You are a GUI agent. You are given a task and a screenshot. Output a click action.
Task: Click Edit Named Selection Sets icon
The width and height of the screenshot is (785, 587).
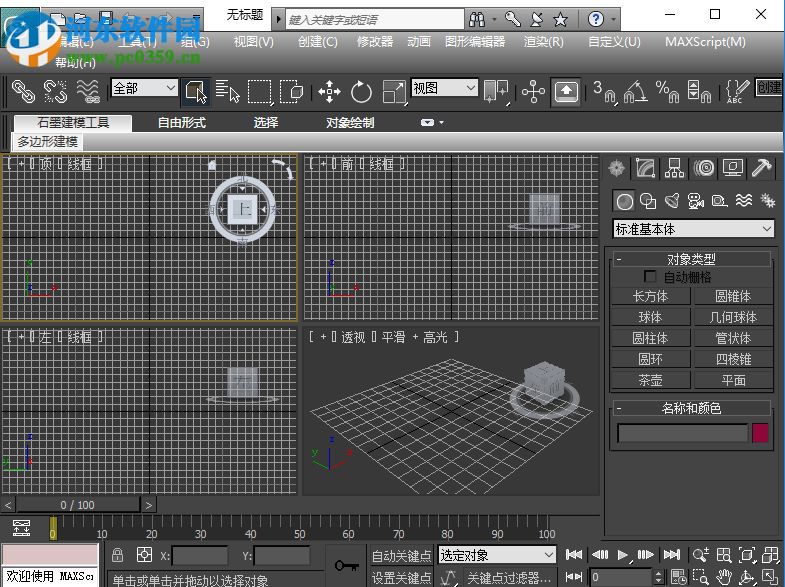tap(737, 92)
